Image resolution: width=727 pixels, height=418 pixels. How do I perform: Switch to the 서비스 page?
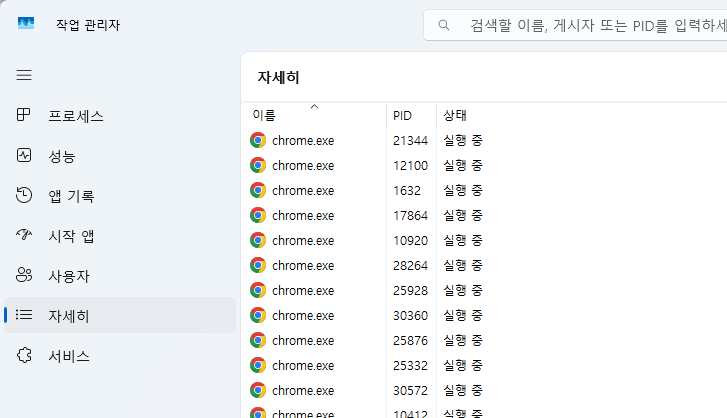[x=120, y=356]
